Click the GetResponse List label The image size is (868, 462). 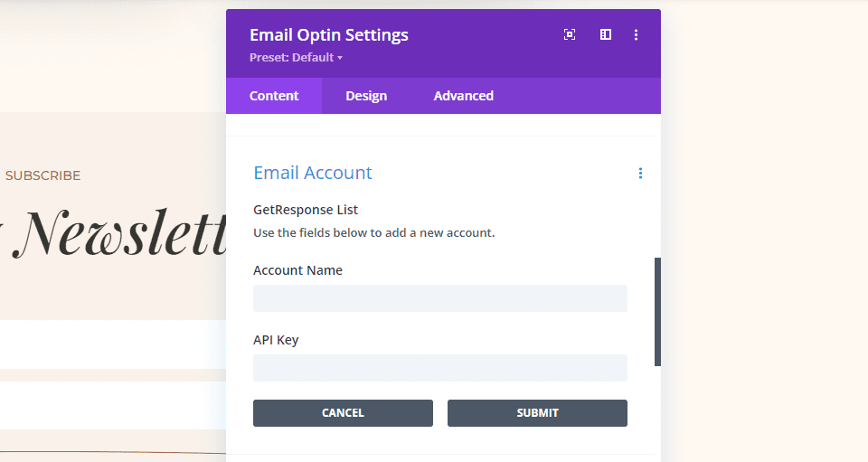coord(306,210)
